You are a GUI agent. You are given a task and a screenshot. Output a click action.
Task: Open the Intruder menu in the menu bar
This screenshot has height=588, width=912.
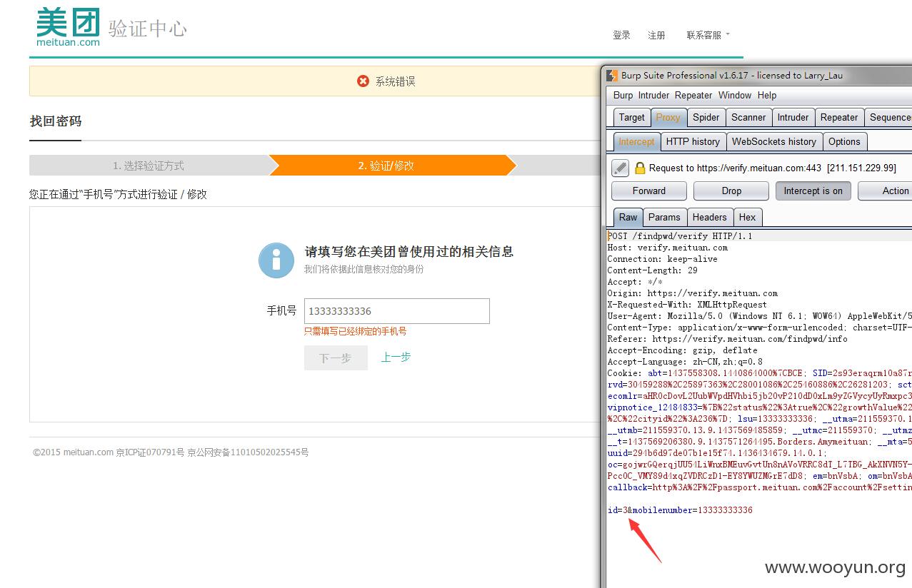tap(653, 95)
